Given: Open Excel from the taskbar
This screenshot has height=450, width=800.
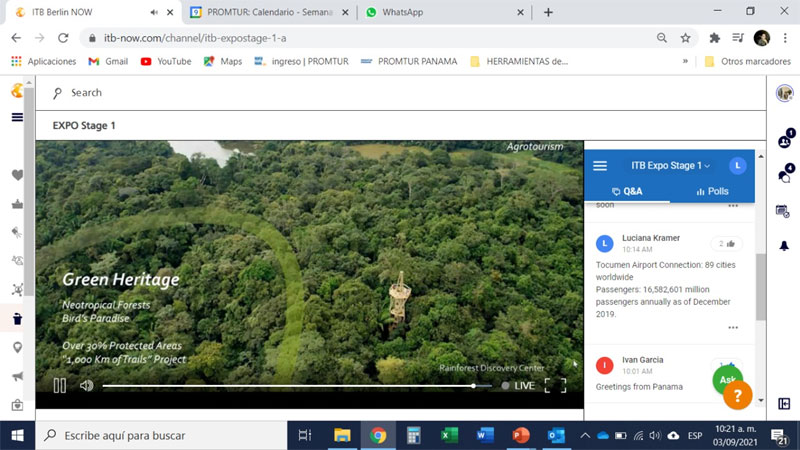Looking at the screenshot, I should pos(449,435).
